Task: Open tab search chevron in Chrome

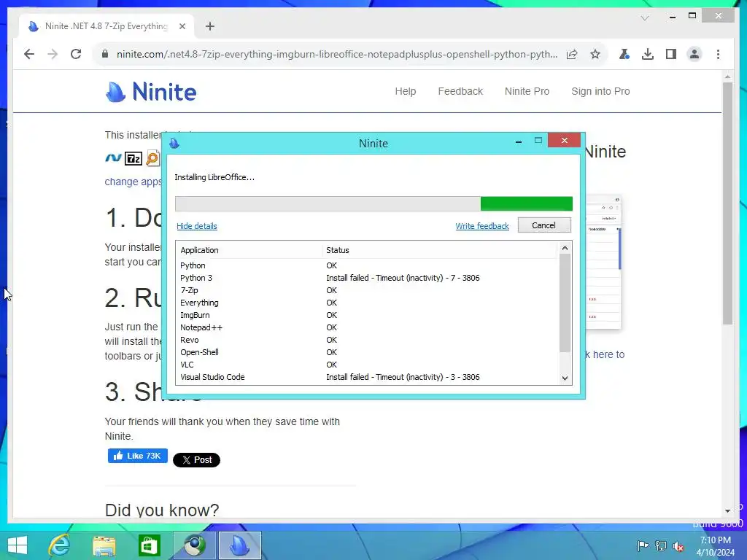Action: coord(645,18)
